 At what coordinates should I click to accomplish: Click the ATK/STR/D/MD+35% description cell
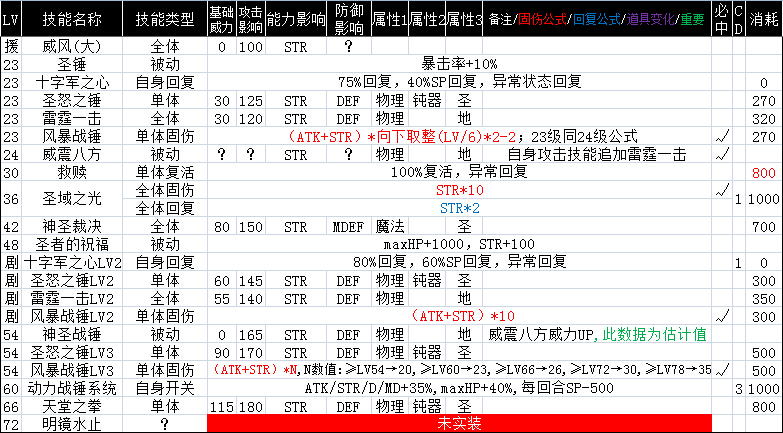pos(459,388)
